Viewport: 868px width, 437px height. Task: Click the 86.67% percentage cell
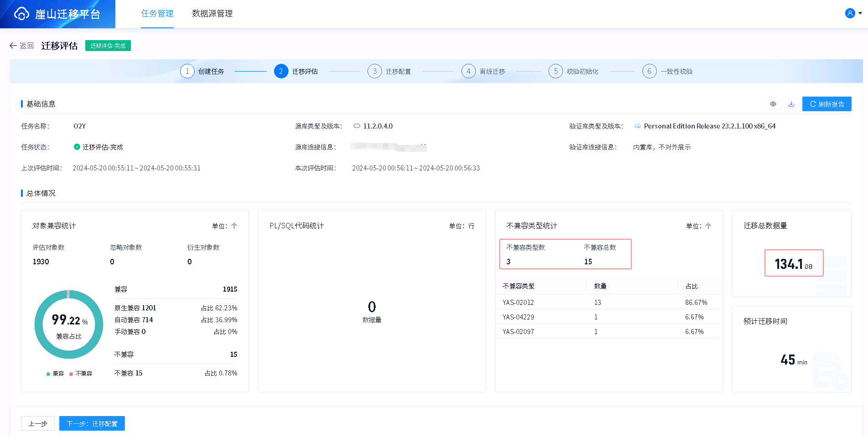[696, 302]
